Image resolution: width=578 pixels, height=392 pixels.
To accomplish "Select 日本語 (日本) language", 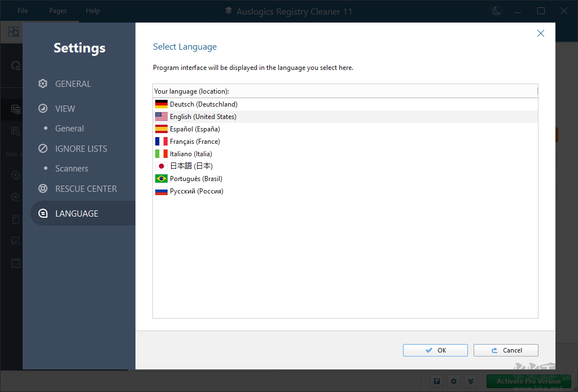I will (345, 166).
